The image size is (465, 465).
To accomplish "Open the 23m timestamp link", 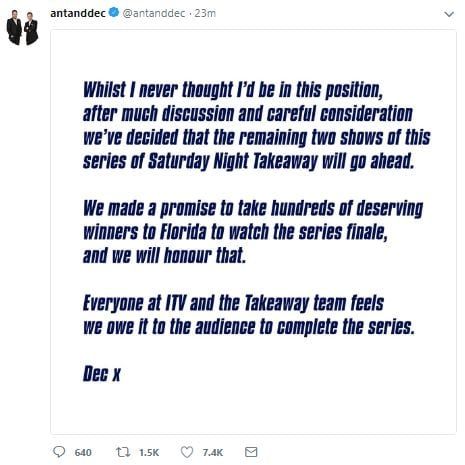I will [205, 13].
